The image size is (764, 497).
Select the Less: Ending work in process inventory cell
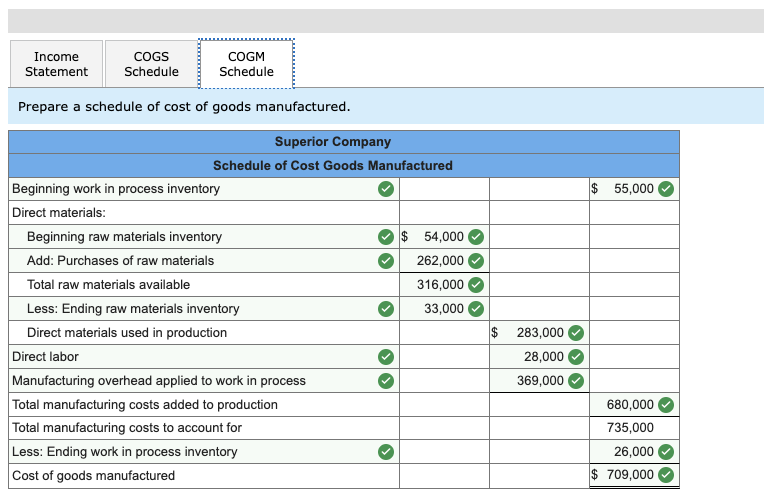click(x=204, y=452)
